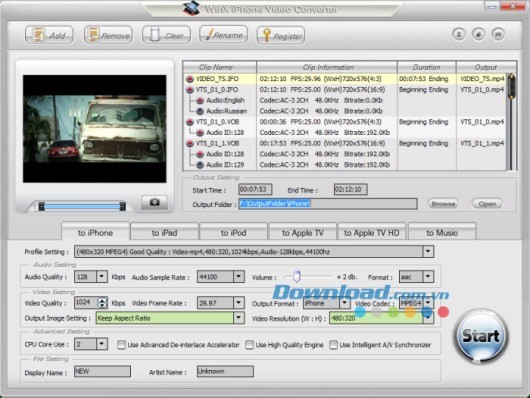
Task: Toggle the red marker for VTS_01_0.IFO
Action: click(x=190, y=90)
